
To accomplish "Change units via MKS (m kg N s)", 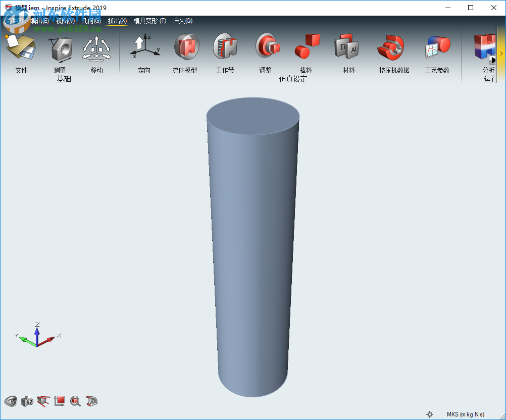I will pyautogui.click(x=466, y=413).
